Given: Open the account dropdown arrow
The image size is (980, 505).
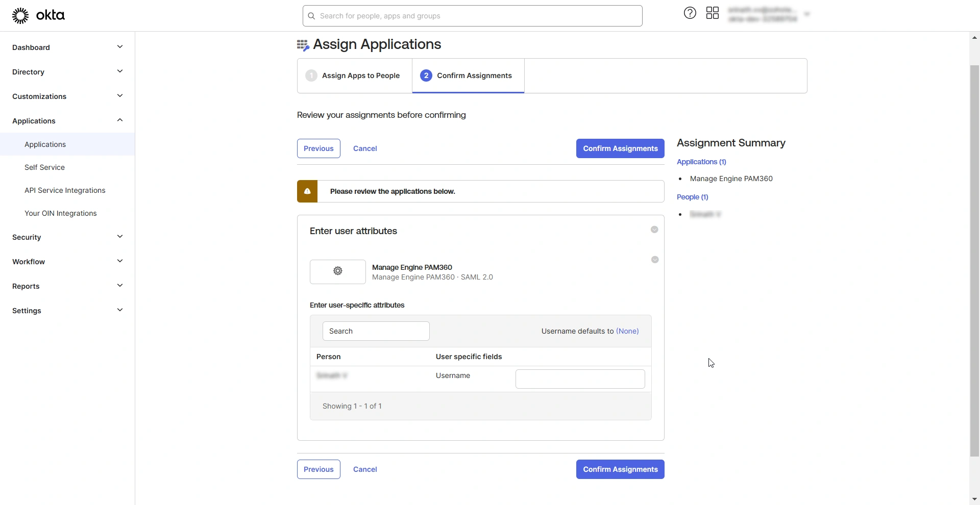Looking at the screenshot, I should point(806,14).
